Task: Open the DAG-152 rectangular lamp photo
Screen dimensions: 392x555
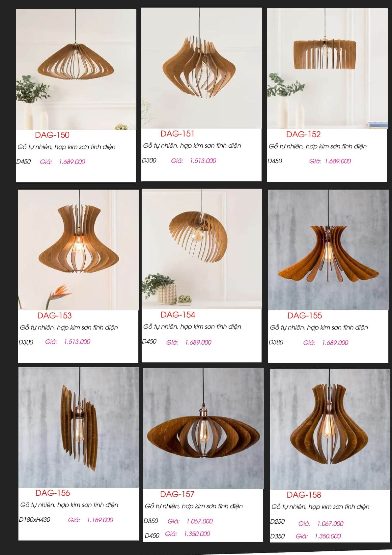Action: point(327,69)
